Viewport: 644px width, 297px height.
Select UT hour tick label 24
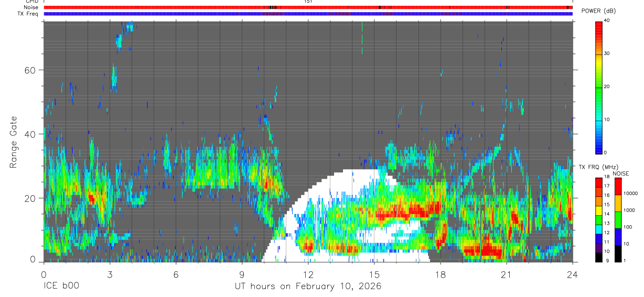[x=572, y=274]
